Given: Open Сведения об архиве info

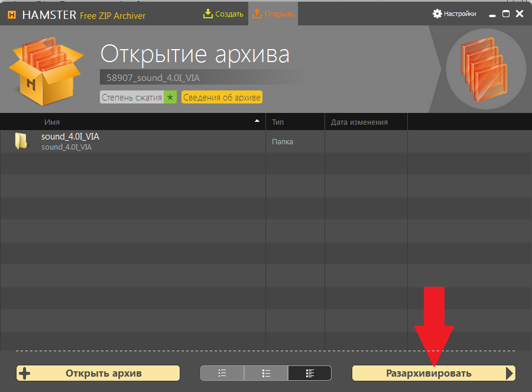Looking at the screenshot, I should (222, 98).
